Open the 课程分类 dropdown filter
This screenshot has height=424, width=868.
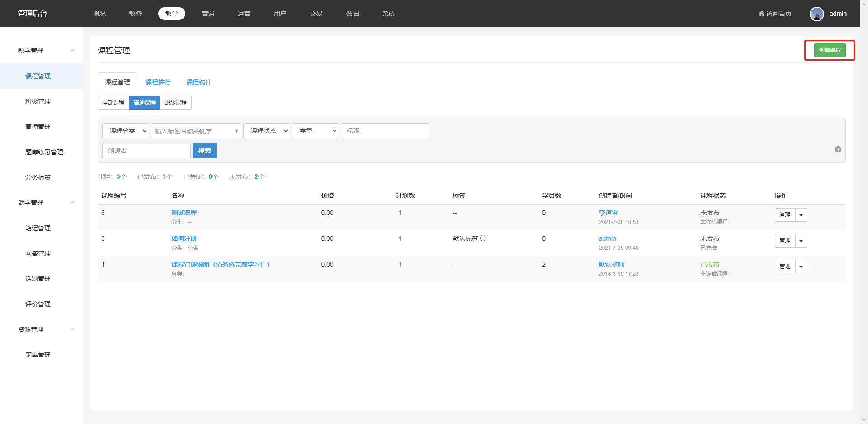click(x=126, y=131)
